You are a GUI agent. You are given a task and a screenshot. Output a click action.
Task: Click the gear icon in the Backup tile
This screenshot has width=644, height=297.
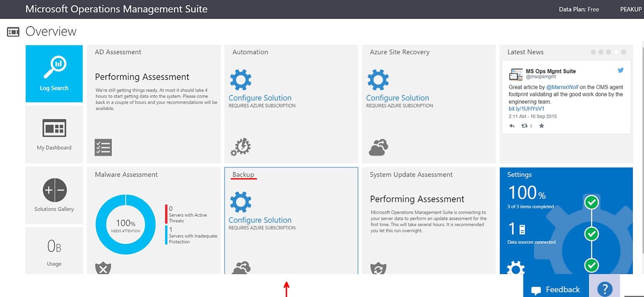(x=241, y=203)
